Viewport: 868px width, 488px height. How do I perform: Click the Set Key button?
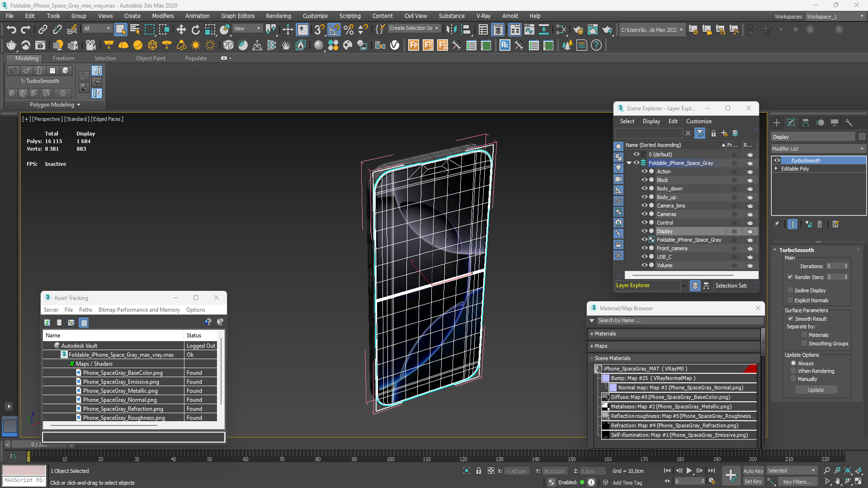(x=753, y=482)
